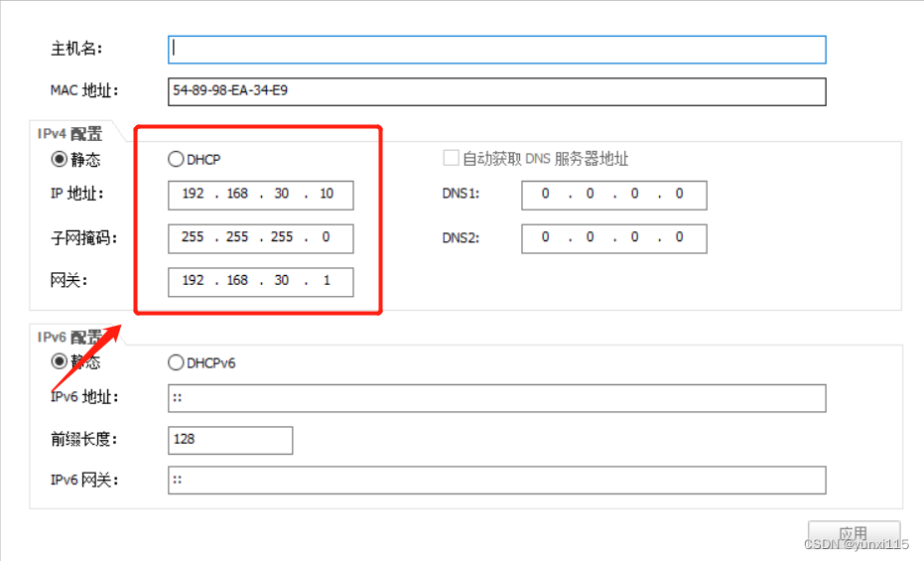The height and width of the screenshot is (561, 924).
Task: Click the IPv4 gateway (网关) field
Action: 260,282
